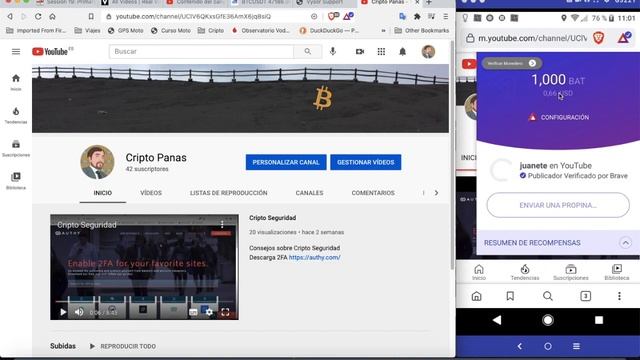Tap Android back triangle button
Viewport: 640px width, 360px height.
[x=497, y=320]
